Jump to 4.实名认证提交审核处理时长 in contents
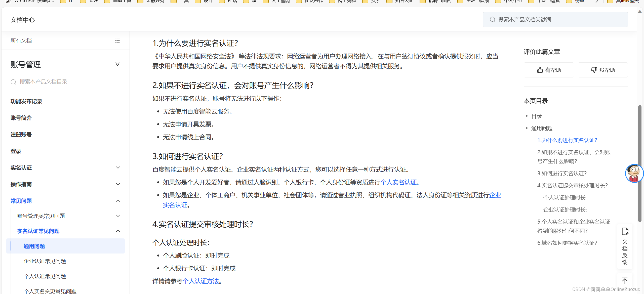 [x=573, y=186]
